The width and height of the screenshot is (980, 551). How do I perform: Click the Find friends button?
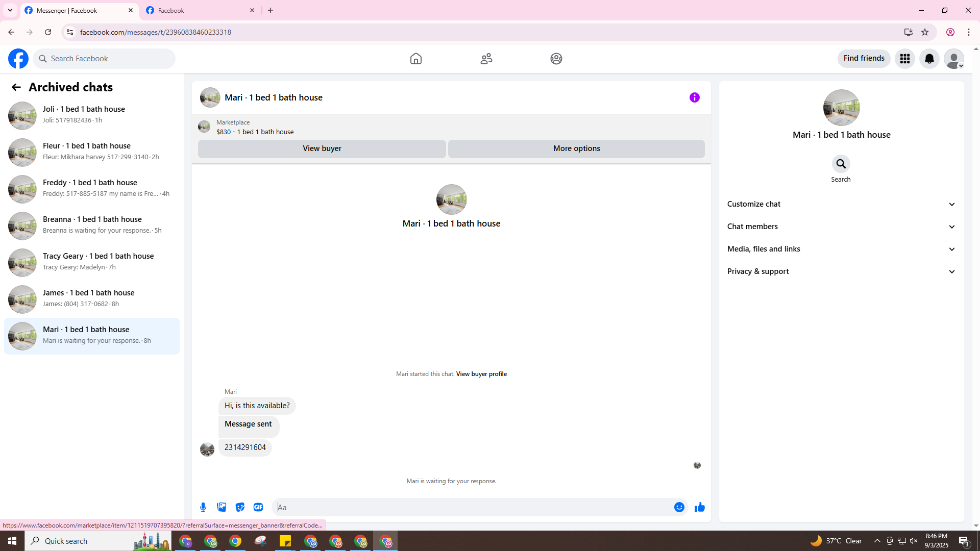click(x=864, y=58)
